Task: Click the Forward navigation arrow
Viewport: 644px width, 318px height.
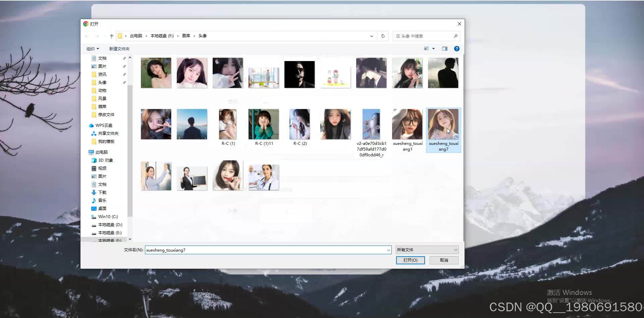Action: (97, 36)
